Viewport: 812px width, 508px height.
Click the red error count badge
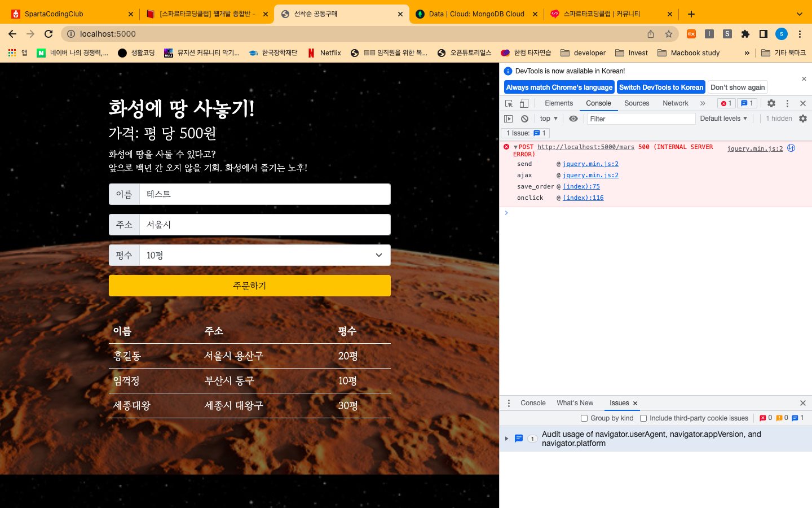726,103
